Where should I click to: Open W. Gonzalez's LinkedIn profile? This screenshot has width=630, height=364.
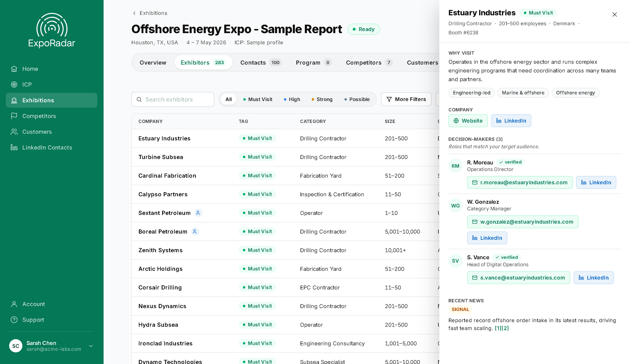click(x=487, y=238)
